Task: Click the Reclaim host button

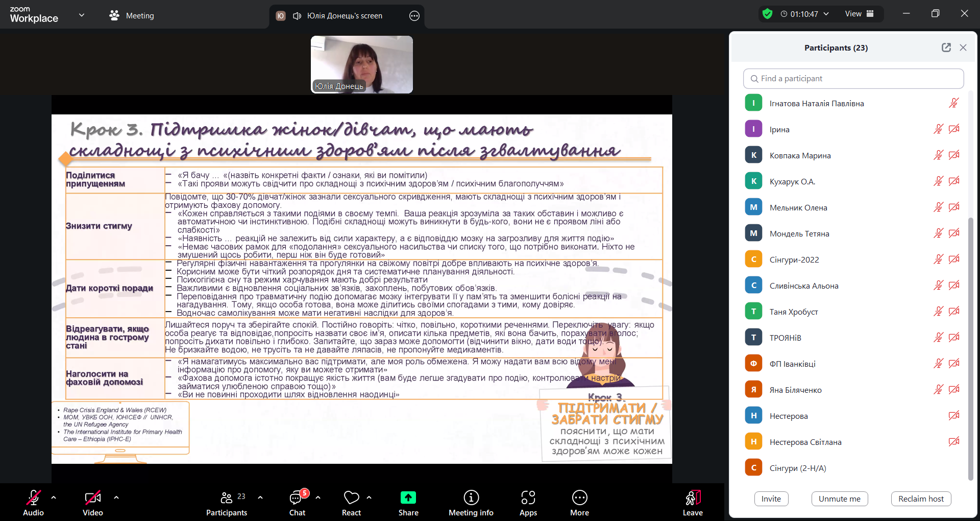Action: tap(921, 499)
